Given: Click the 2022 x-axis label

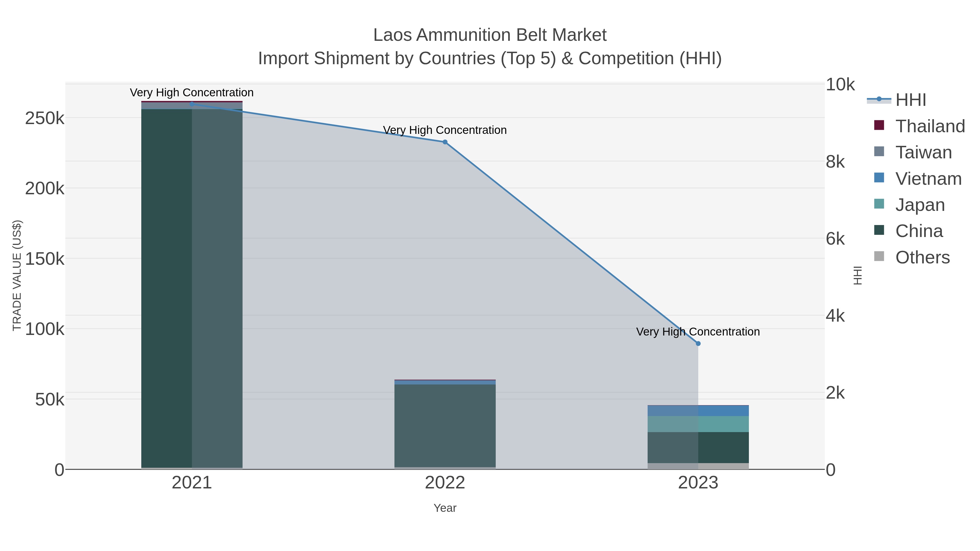Looking at the screenshot, I should click(445, 483).
